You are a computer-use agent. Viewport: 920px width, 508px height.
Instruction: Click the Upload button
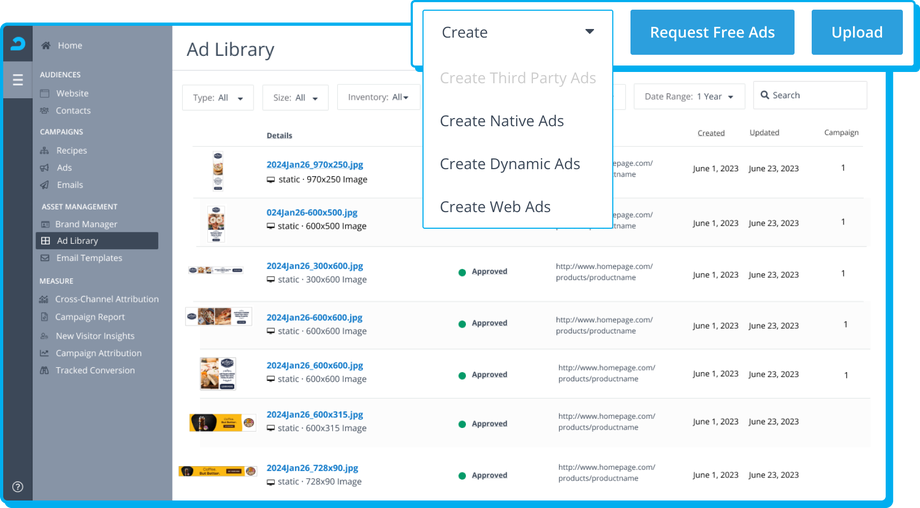[857, 32]
